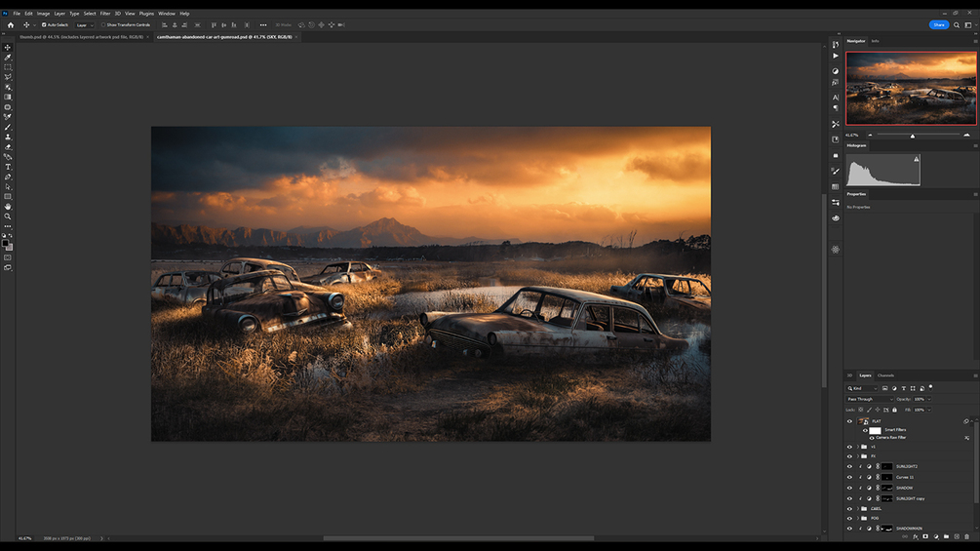Open the Fill 100% dropdown arrow
This screenshot has width=980, height=551.
coord(928,410)
